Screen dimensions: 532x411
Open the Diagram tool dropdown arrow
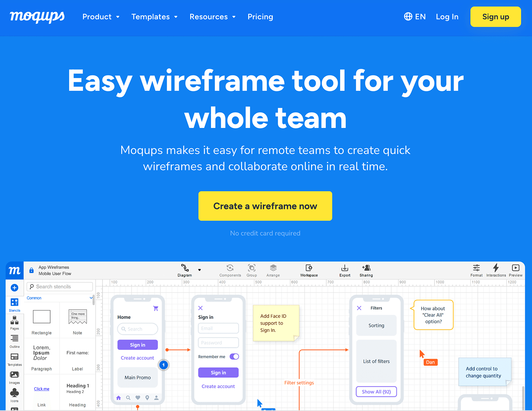tap(199, 270)
